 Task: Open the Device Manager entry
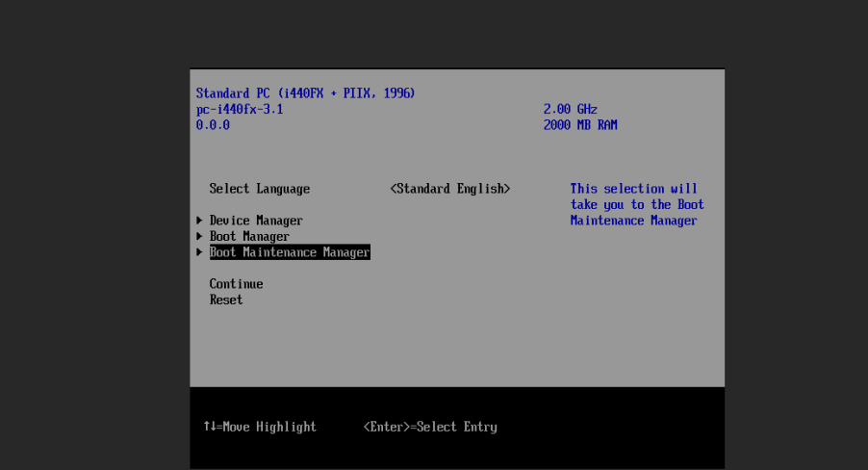click(256, 221)
